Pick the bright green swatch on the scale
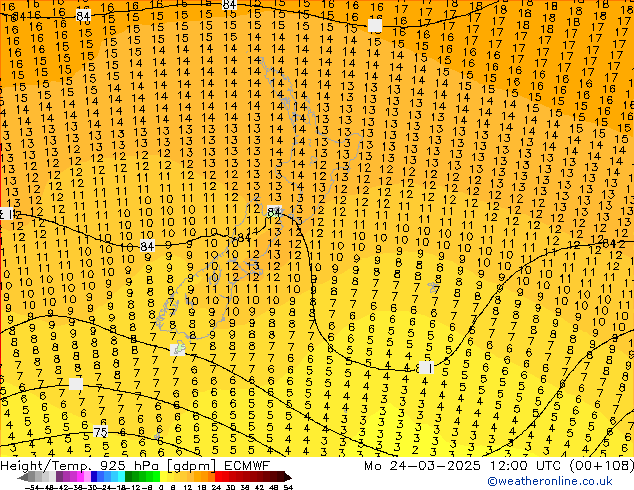 click(x=156, y=477)
